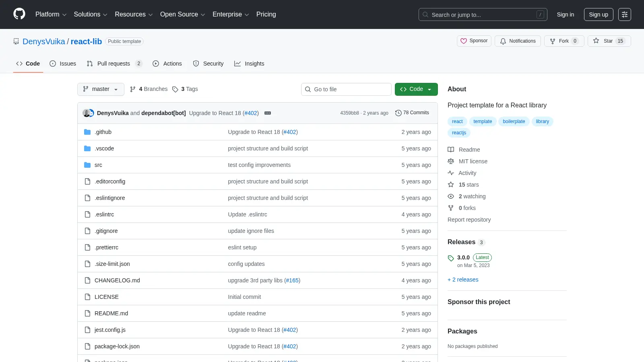View the 3 Tags list
Screen dimensions: 644x362
[x=185, y=89]
